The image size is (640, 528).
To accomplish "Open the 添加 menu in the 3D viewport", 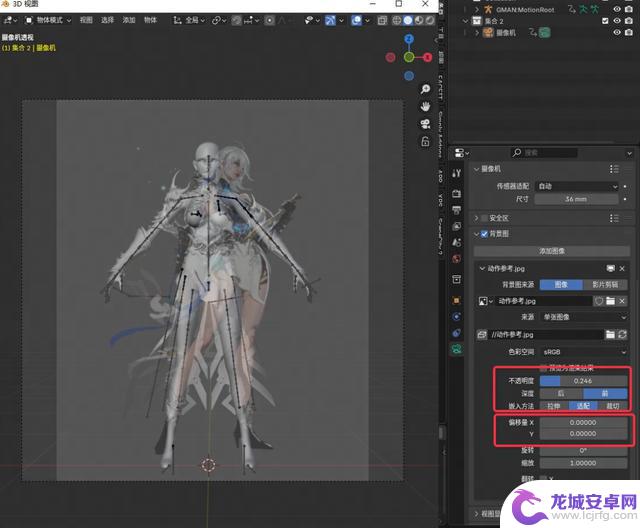I will tap(129, 20).
